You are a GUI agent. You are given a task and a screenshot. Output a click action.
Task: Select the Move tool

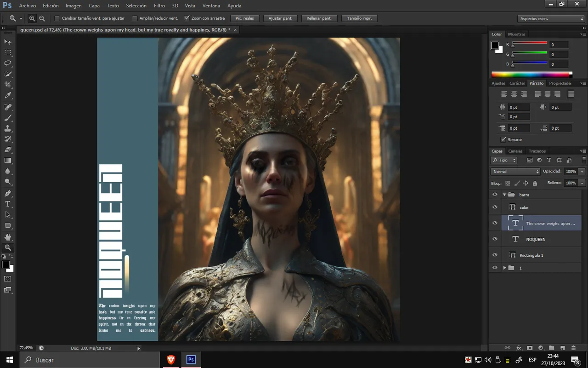[x=8, y=42]
